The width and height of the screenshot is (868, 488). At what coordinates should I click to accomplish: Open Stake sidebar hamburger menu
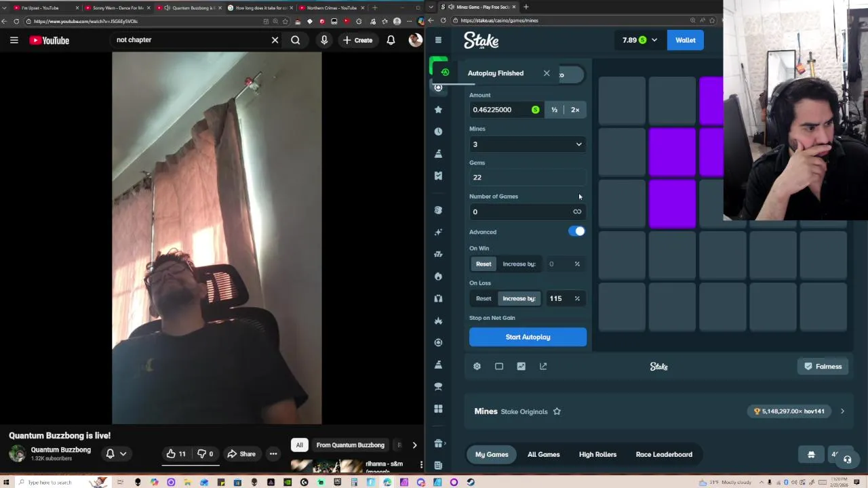click(x=438, y=40)
